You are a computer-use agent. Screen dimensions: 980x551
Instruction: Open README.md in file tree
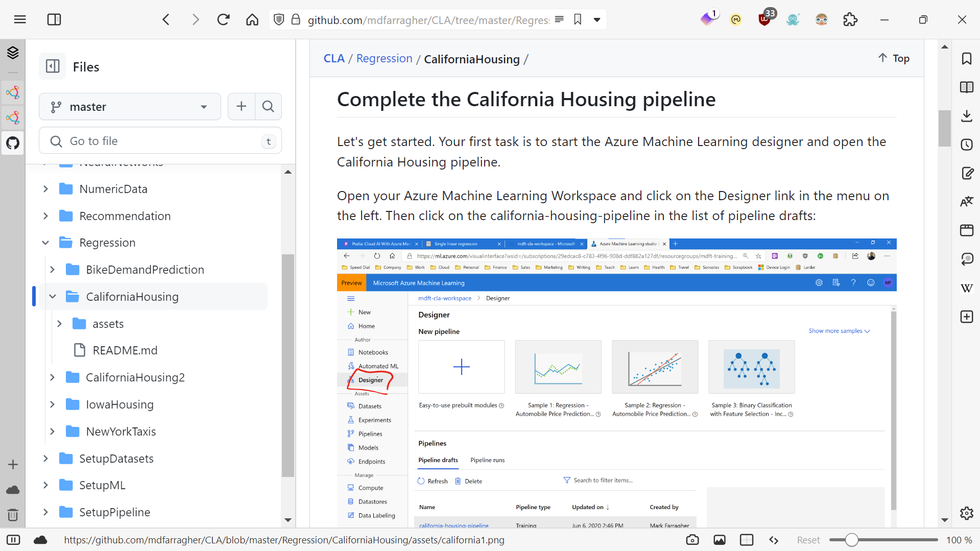click(125, 350)
